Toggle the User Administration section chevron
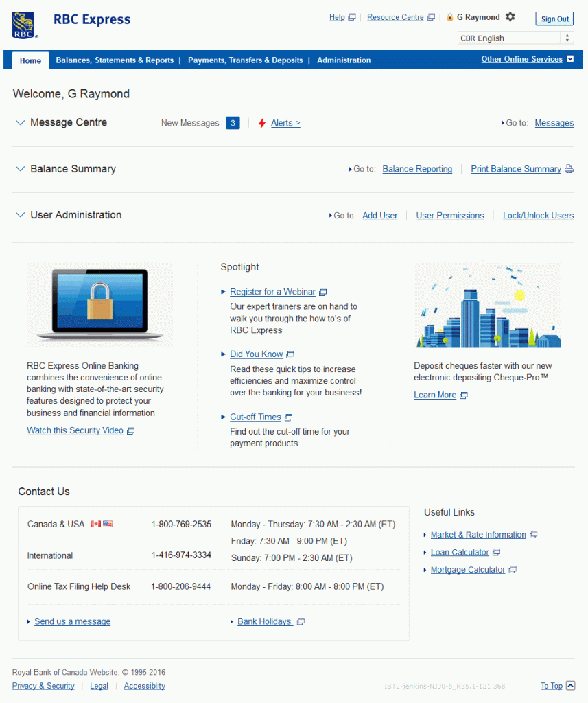This screenshot has width=588, height=703. pyautogui.click(x=20, y=215)
